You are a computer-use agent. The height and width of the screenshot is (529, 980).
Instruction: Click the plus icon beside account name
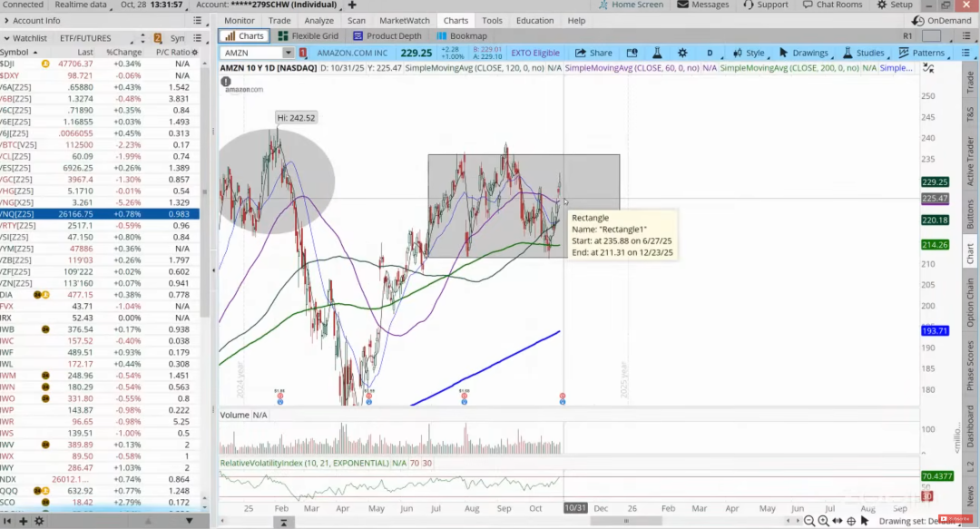(352, 5)
